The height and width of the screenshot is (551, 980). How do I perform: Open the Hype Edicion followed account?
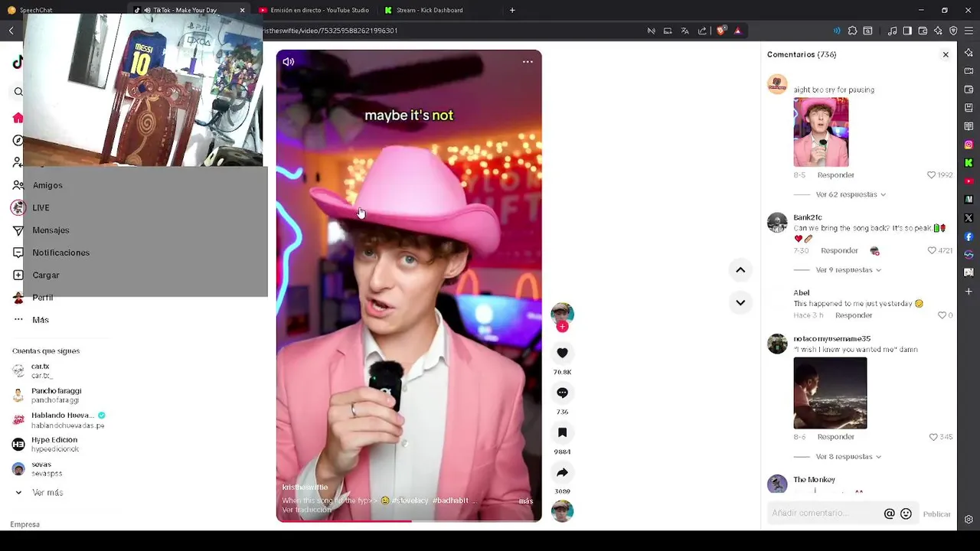(x=54, y=445)
